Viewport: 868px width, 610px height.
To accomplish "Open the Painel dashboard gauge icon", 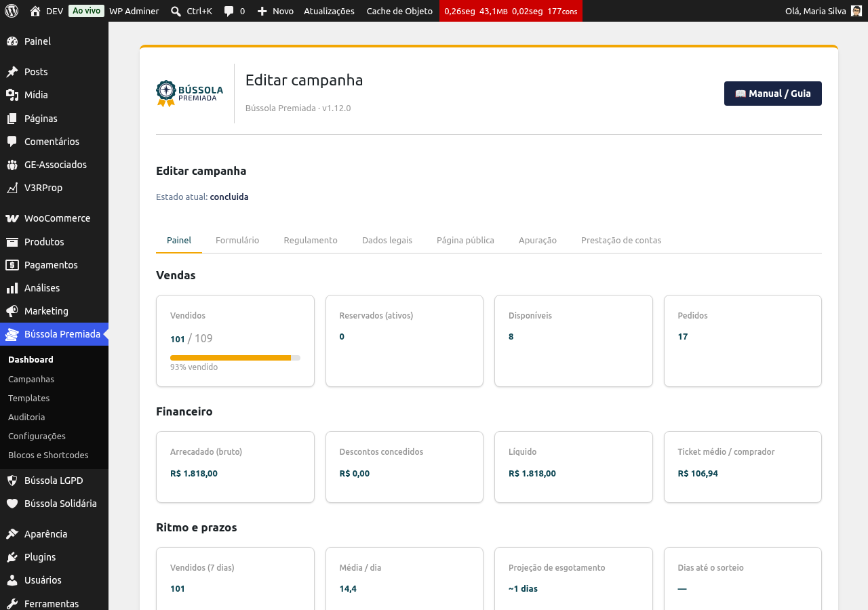I will 12,41.
